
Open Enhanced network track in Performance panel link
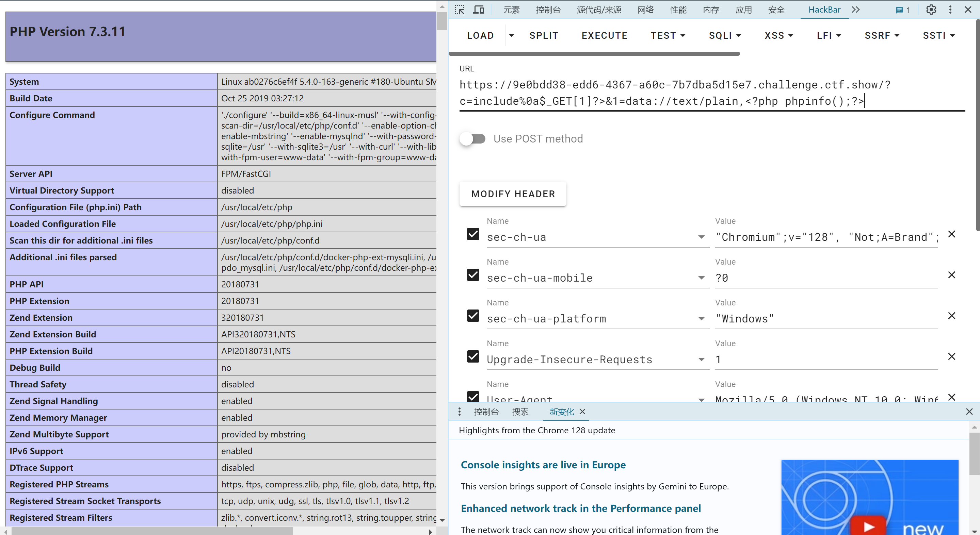pyautogui.click(x=580, y=508)
